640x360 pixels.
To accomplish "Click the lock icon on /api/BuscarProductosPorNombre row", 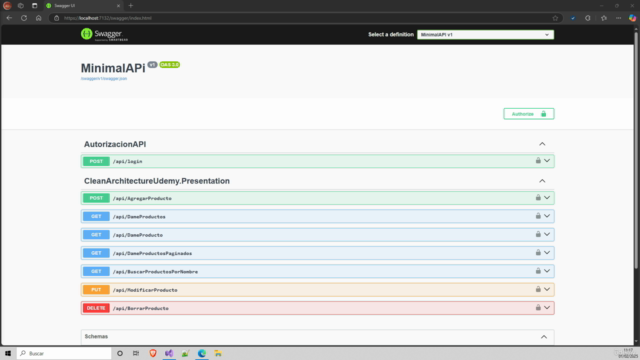I will click(538, 271).
